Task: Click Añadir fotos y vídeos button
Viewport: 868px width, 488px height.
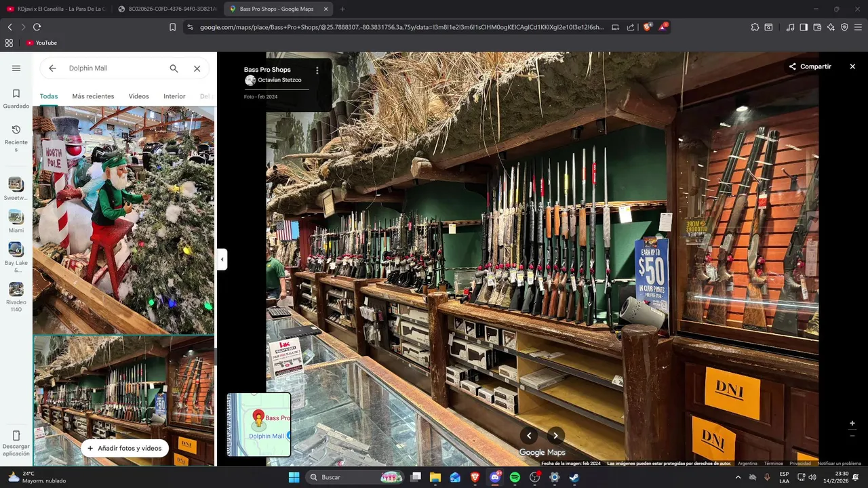Action: tap(125, 448)
